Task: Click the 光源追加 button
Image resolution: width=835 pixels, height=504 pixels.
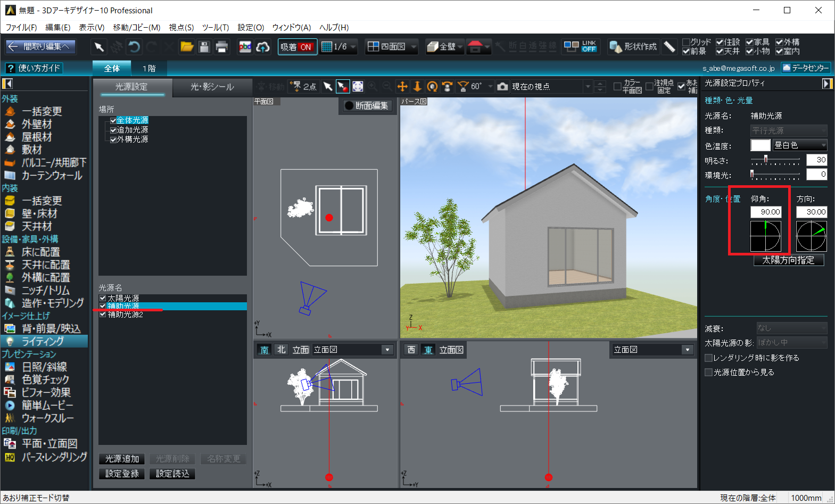Action: (x=122, y=459)
